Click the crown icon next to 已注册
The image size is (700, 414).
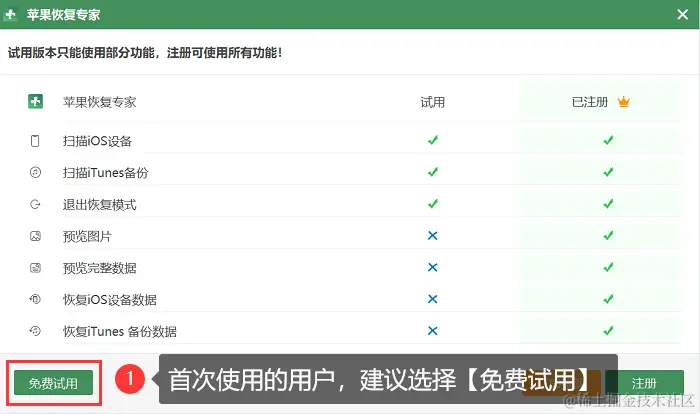click(x=623, y=102)
